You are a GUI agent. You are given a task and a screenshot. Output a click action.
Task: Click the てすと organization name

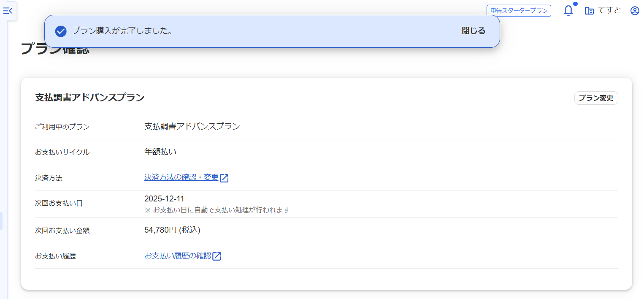tap(610, 11)
